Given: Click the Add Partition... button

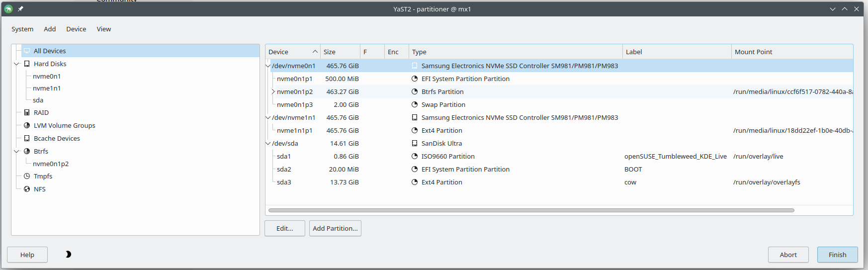Looking at the screenshot, I should click(x=335, y=228).
